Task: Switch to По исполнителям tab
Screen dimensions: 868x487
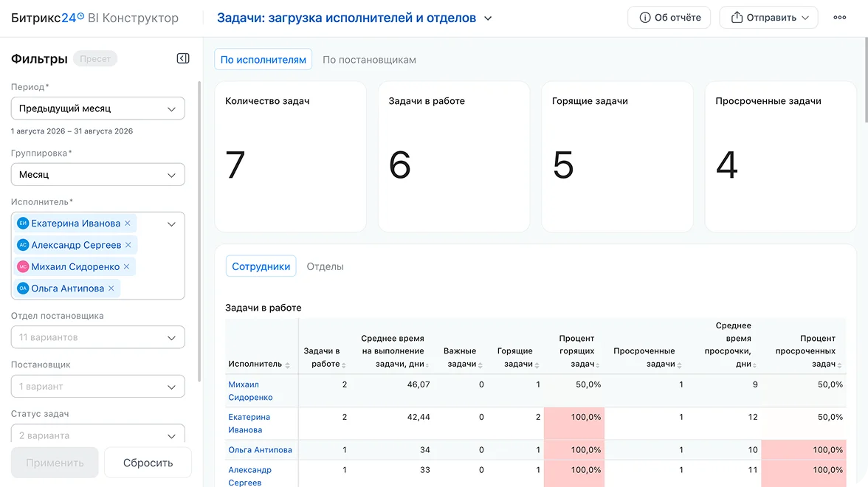Action: coord(263,59)
